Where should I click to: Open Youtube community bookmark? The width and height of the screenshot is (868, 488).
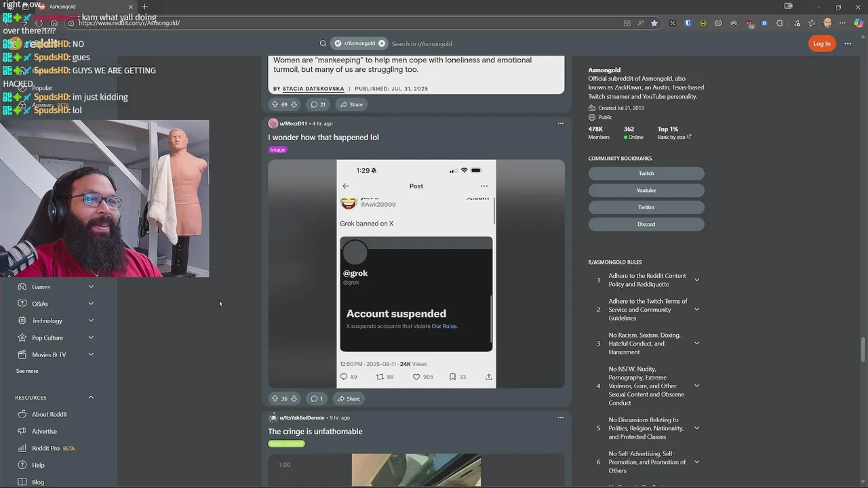click(646, 190)
